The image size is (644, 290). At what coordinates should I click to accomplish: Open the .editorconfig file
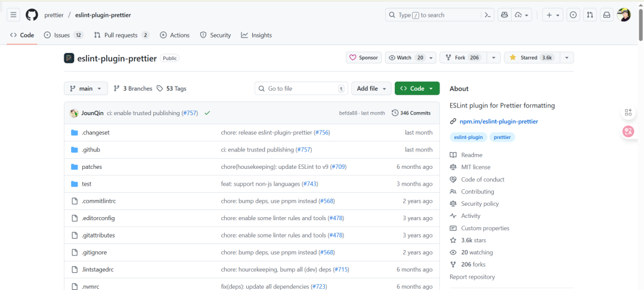click(98, 218)
